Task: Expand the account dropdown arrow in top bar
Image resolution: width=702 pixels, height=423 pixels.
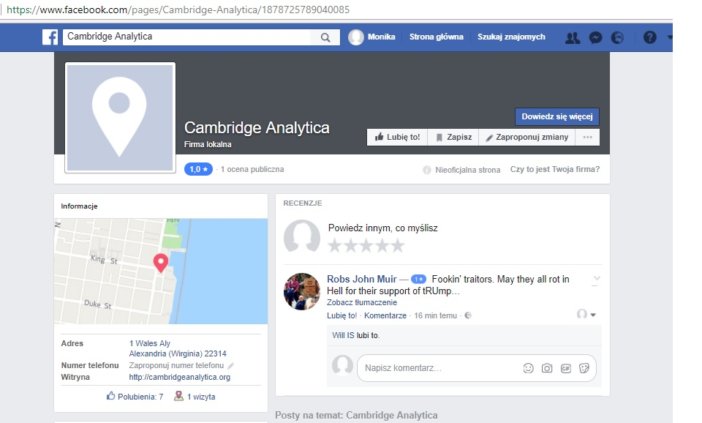Action: 670,38
